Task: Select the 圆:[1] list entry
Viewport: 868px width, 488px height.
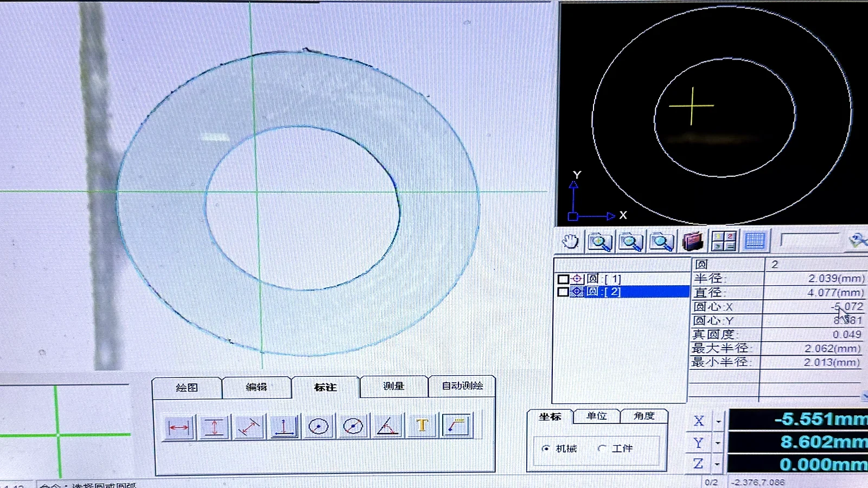Action: (x=604, y=279)
